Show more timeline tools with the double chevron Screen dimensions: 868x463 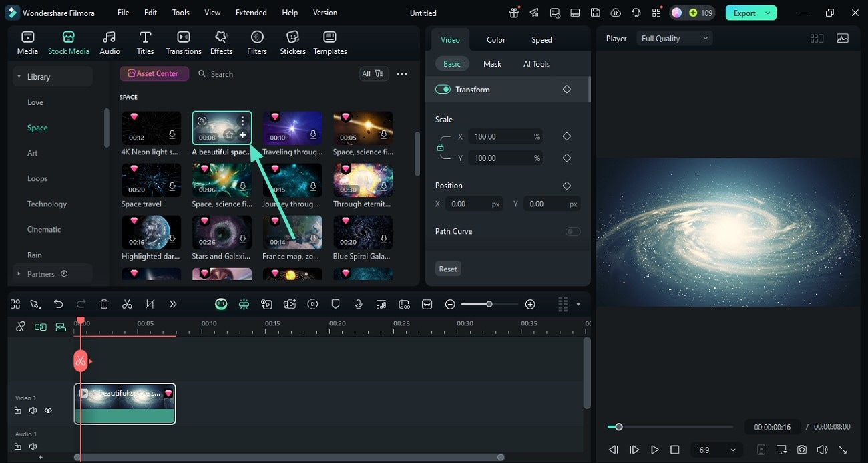tap(173, 304)
